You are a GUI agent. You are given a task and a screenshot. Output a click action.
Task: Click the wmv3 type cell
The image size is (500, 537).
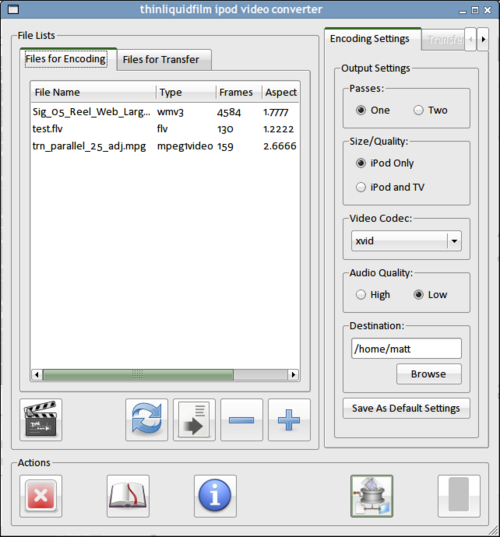(170, 112)
